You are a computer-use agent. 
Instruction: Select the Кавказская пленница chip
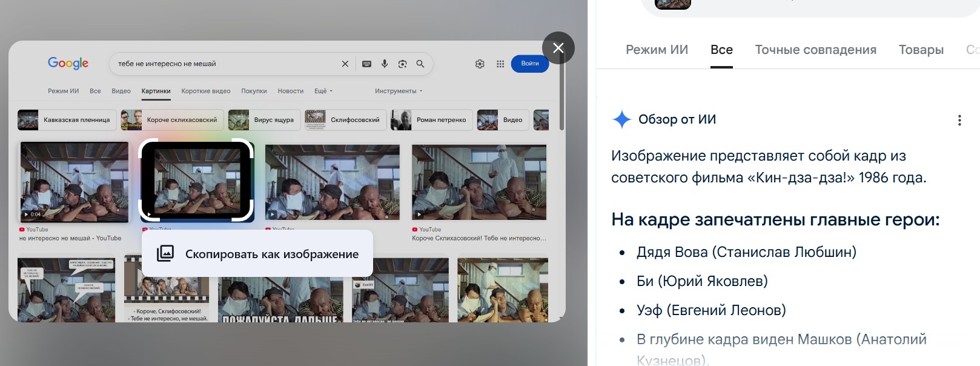coord(66,120)
